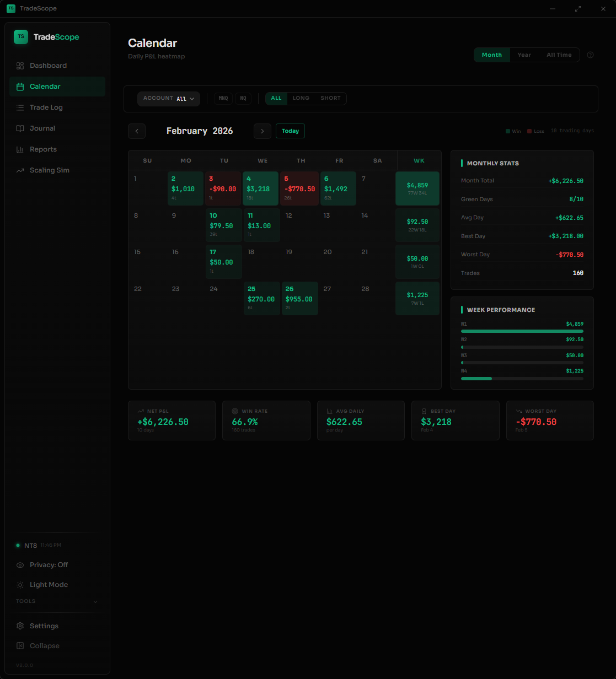Click the Today button

290,131
